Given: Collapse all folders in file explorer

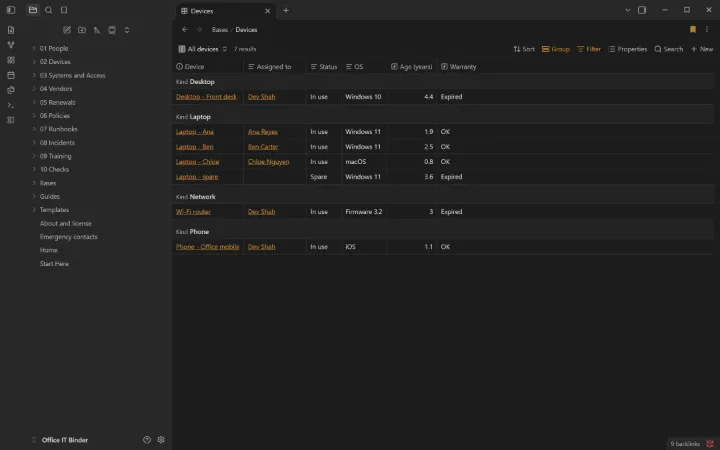Looking at the screenshot, I should pyautogui.click(x=127, y=30).
